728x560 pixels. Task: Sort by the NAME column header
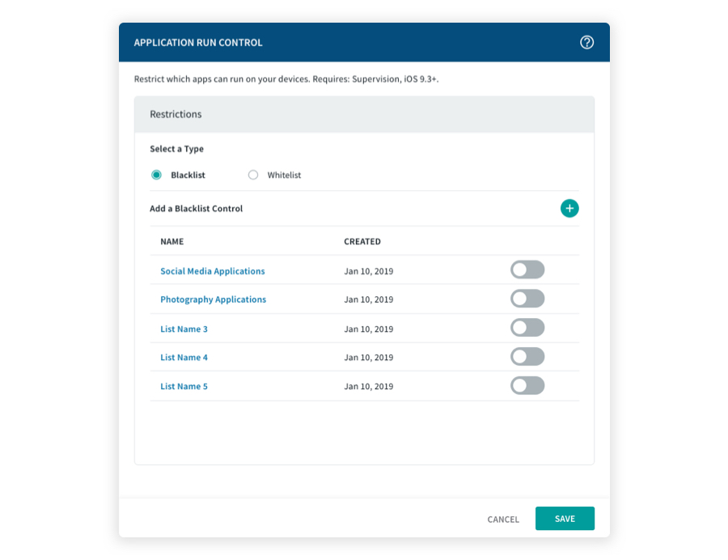tap(171, 242)
